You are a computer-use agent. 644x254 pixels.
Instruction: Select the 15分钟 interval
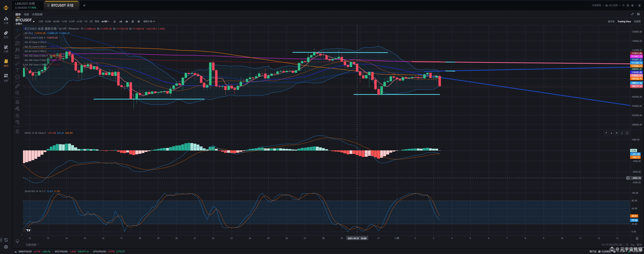pos(56,22)
